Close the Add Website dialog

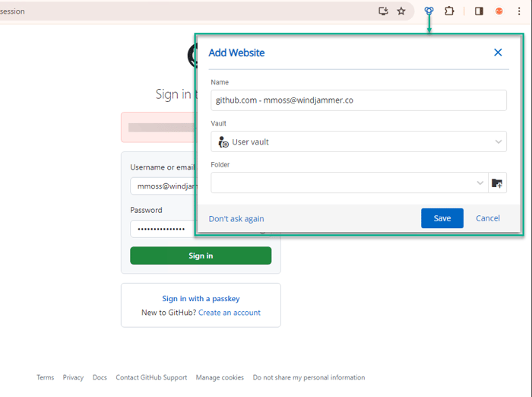click(x=498, y=52)
